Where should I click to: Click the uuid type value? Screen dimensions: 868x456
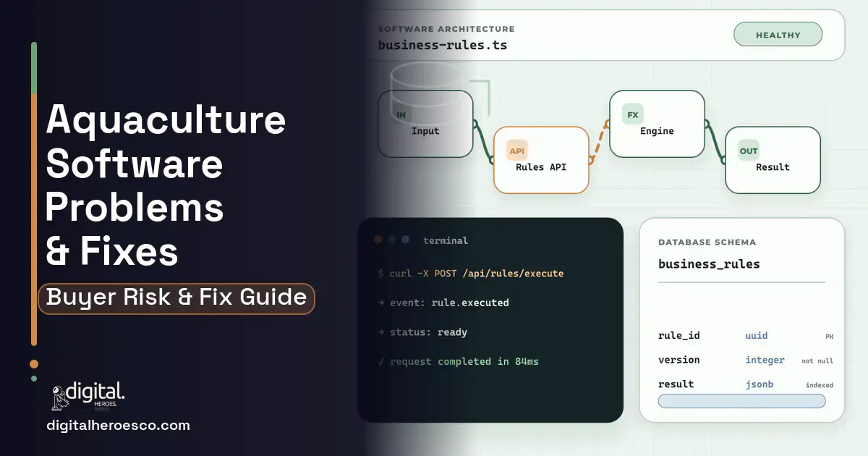757,336
